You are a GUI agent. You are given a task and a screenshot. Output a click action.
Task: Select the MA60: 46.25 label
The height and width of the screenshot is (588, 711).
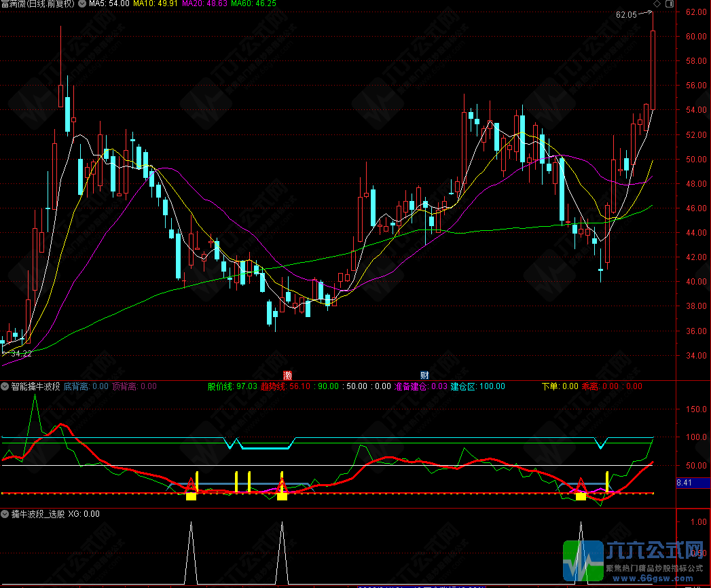click(253, 3)
